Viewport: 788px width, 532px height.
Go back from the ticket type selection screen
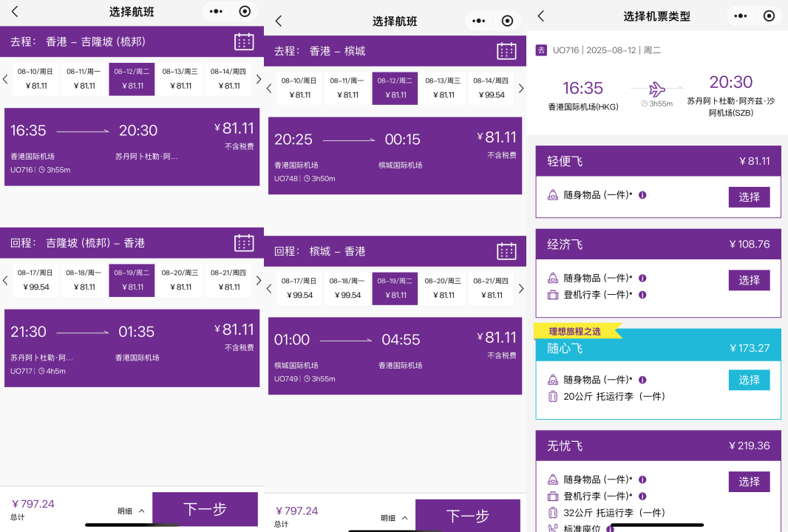click(x=541, y=16)
